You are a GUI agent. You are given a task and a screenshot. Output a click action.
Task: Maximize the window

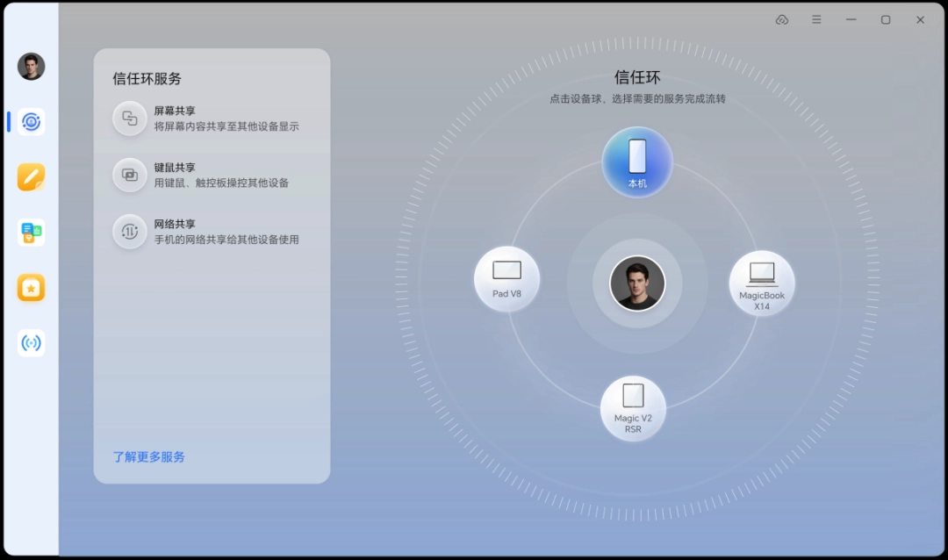point(886,20)
